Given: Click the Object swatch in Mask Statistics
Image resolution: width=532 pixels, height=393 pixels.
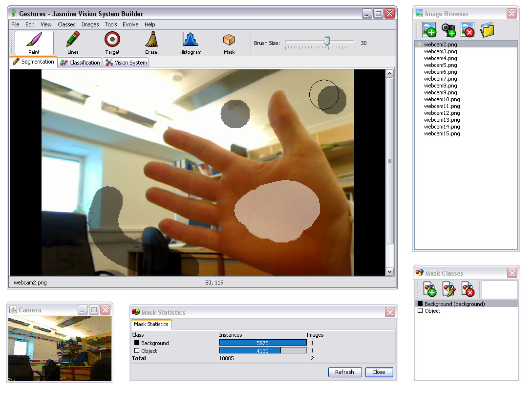Looking at the screenshot, I should pos(137,350).
